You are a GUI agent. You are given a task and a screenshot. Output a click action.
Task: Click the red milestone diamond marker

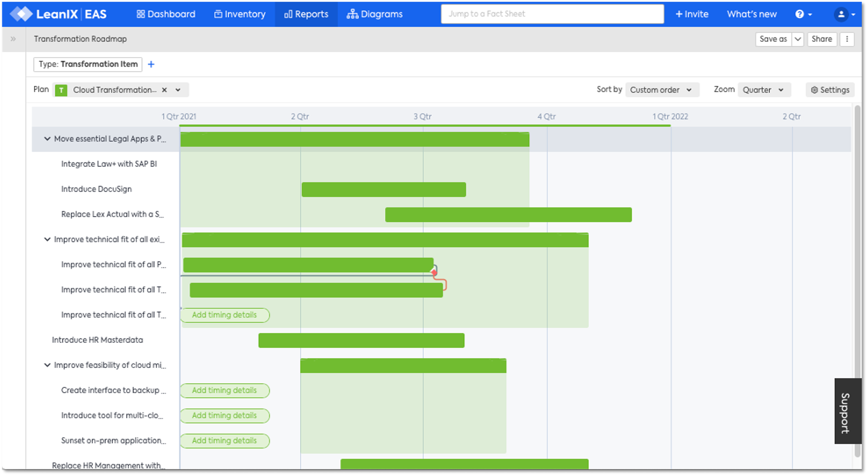pos(434,273)
